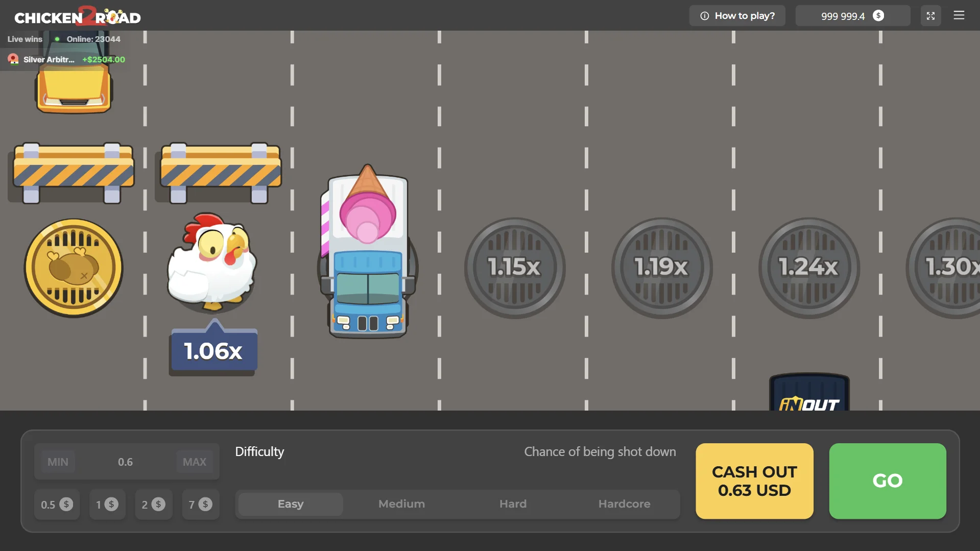Select Medium difficulty
The height and width of the screenshot is (551, 980).
(x=402, y=504)
